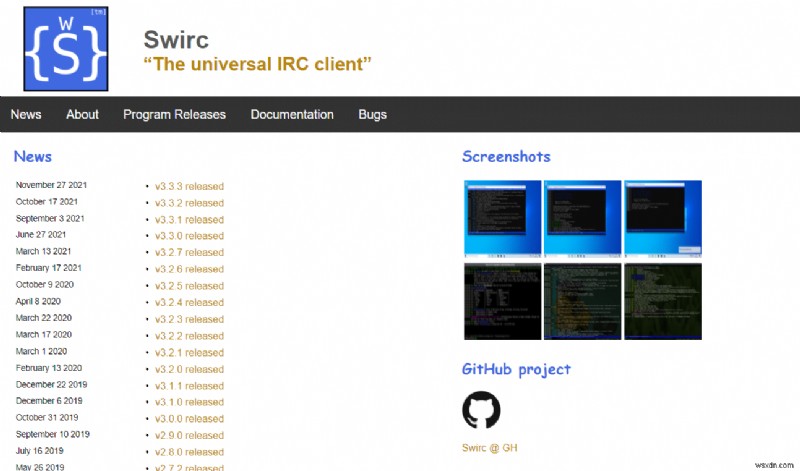Screen dimensions: 800x471
Task: Open the GitHub octocat icon
Action: click(x=481, y=410)
